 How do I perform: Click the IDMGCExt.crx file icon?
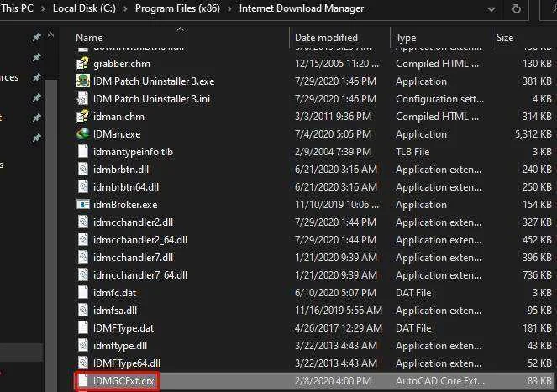(x=83, y=380)
